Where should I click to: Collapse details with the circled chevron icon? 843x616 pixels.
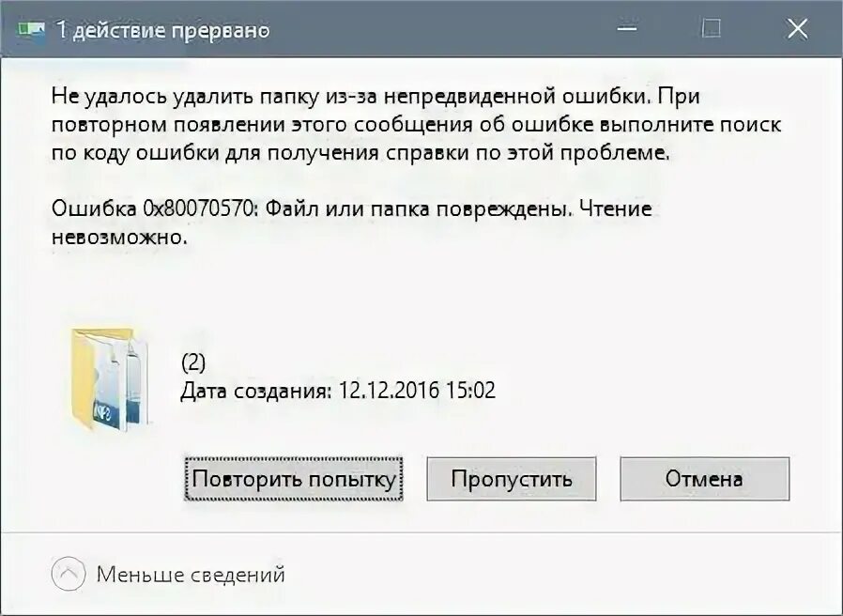pyautogui.click(x=69, y=574)
